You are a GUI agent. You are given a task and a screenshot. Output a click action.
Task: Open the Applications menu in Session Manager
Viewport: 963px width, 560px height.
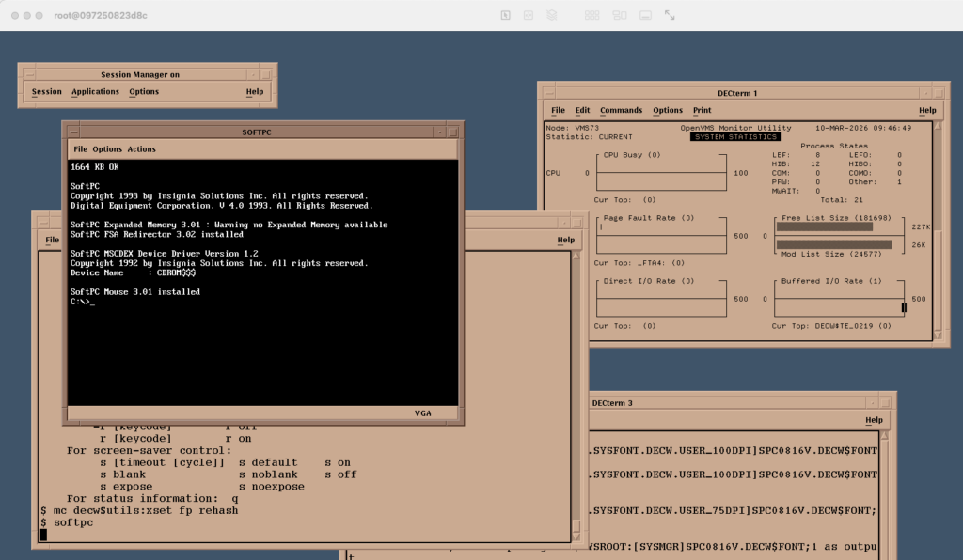95,92
